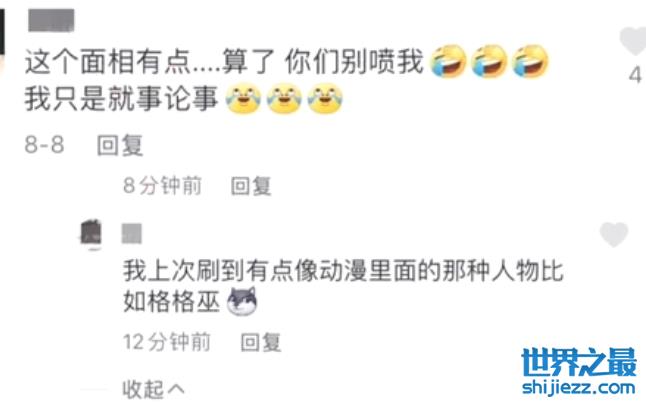The width and height of the screenshot is (646, 402).
Task: Open the shijiezz.com link
Action: tap(579, 387)
